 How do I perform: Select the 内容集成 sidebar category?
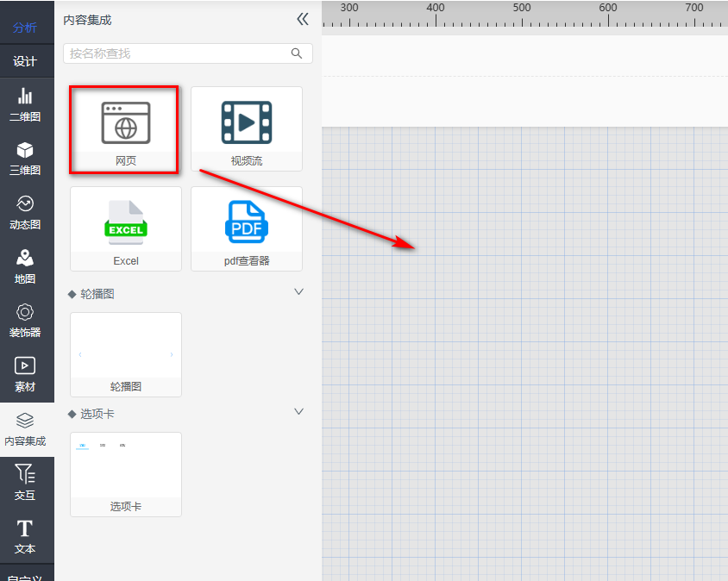pos(25,429)
